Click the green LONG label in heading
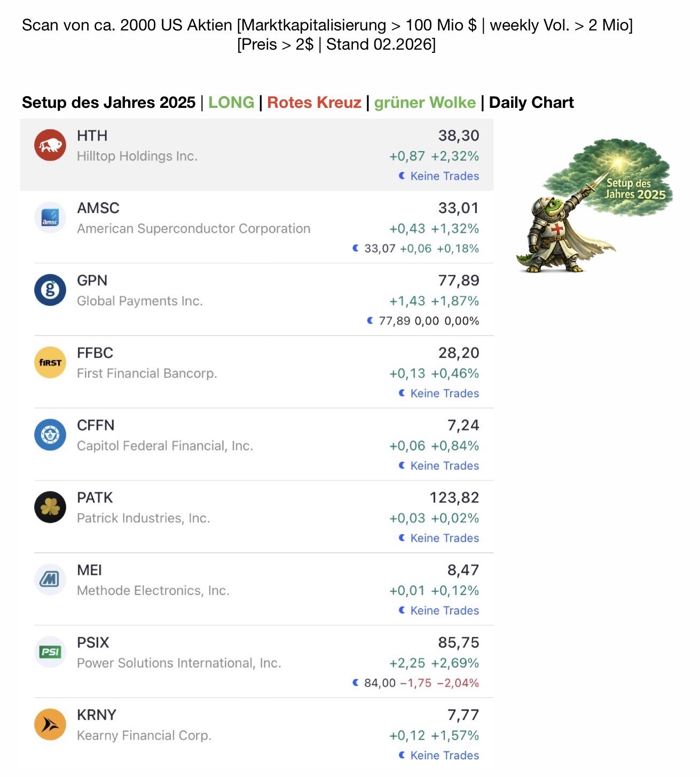The width and height of the screenshot is (700, 777). click(x=231, y=103)
